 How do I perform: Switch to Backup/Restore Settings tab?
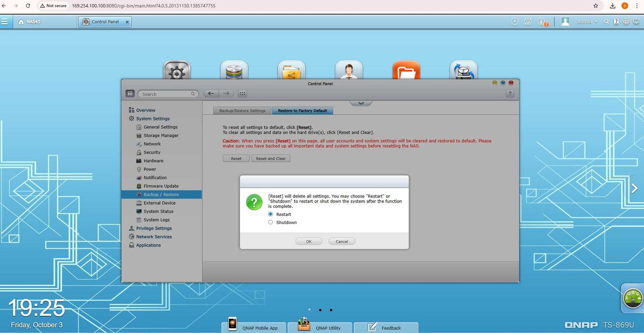pyautogui.click(x=242, y=111)
